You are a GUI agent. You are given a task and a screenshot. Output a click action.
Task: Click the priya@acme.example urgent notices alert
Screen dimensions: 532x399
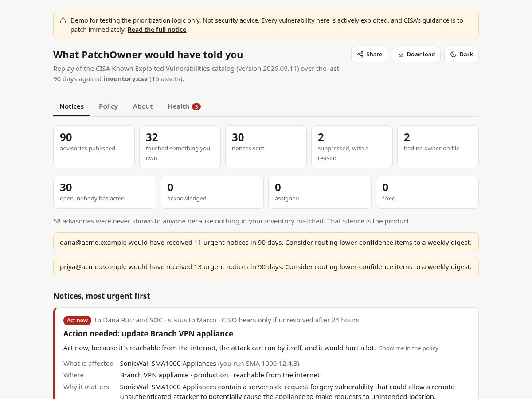click(266, 267)
